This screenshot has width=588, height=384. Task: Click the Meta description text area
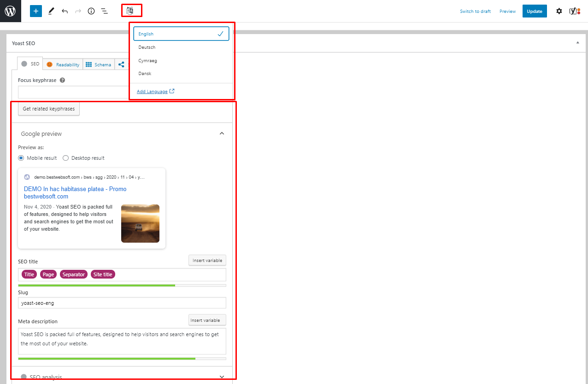coord(122,341)
